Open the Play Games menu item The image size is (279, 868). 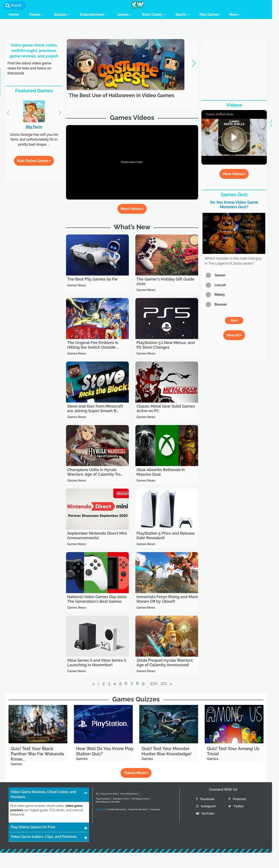pos(209,14)
